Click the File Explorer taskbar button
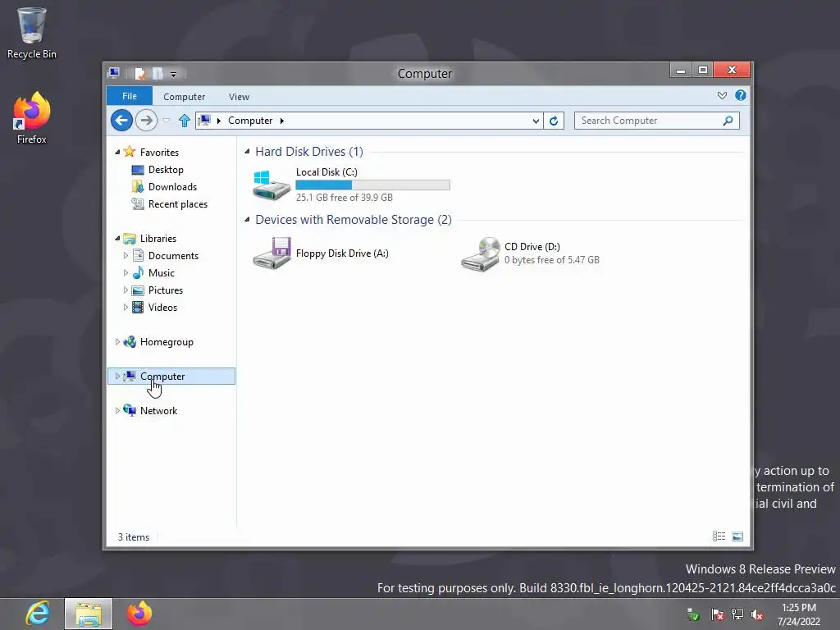The height and width of the screenshot is (630, 840). click(89, 614)
